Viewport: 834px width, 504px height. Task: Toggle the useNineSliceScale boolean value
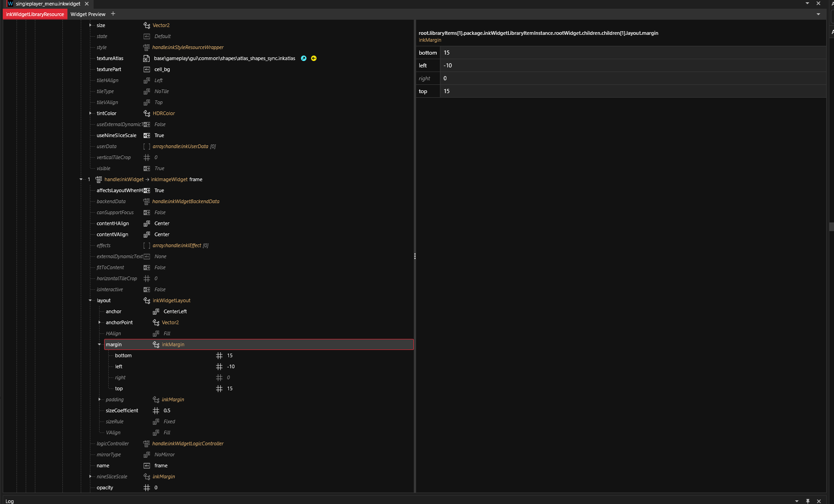(159, 135)
